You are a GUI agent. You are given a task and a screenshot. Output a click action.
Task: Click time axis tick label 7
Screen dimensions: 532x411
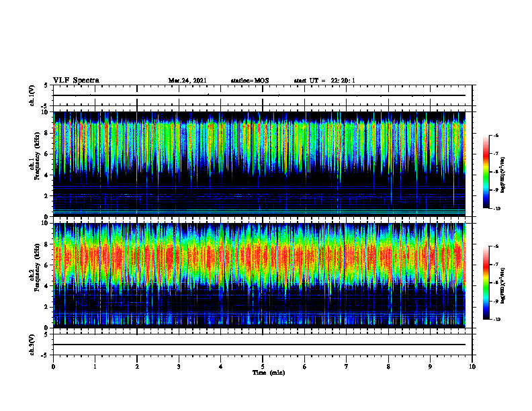click(347, 367)
